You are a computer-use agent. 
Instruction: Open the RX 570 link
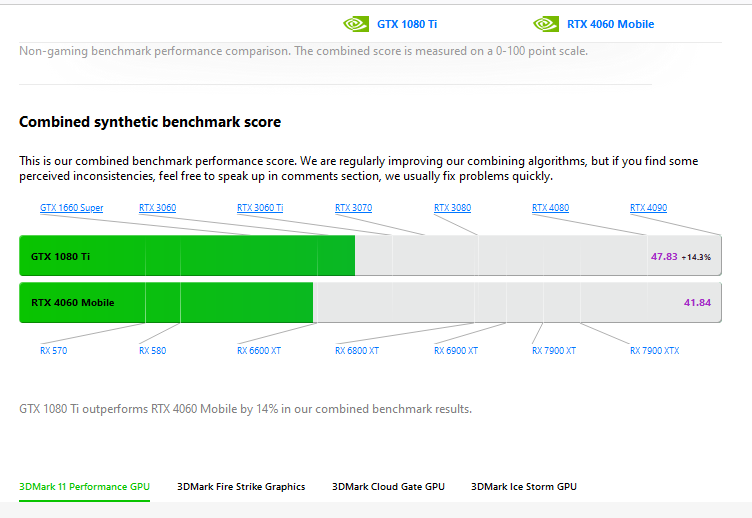pos(54,351)
